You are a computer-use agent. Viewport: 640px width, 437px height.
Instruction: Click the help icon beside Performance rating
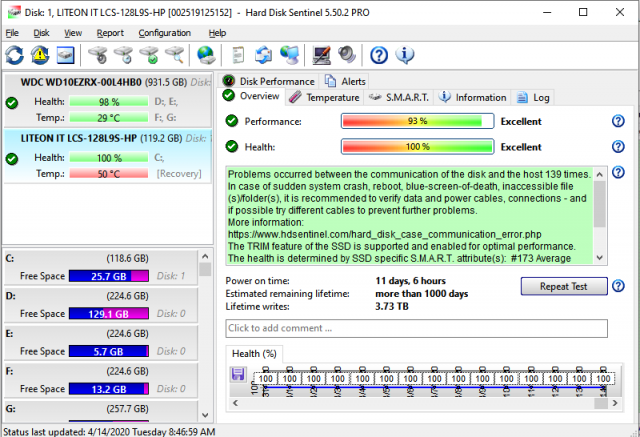pos(618,121)
